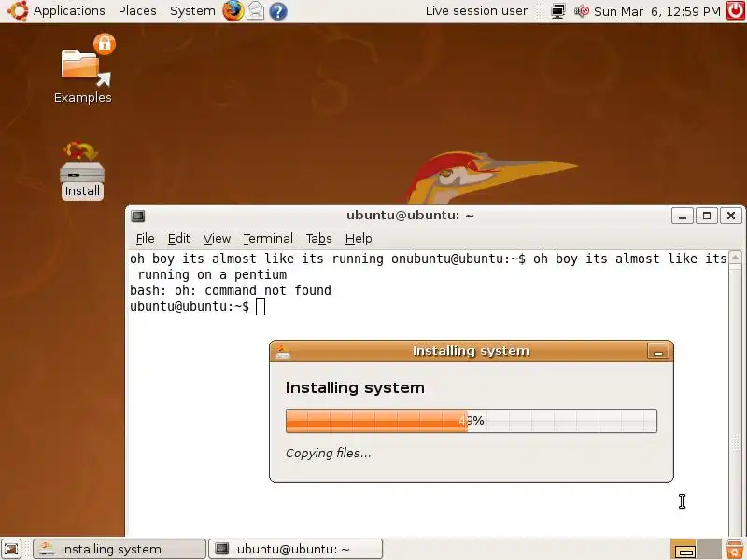Viewport: 747px width, 560px height.
Task: Click the installer icon in dialog titlebar
Action: click(283, 352)
